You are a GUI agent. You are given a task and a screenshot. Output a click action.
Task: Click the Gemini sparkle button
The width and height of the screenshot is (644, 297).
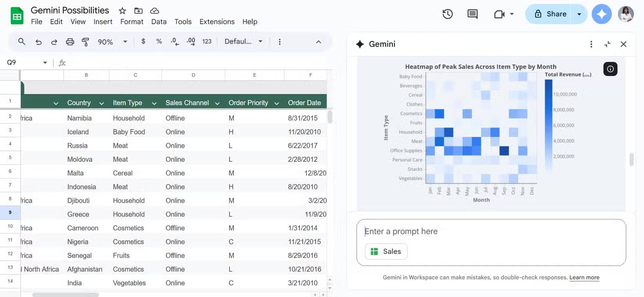pos(601,14)
